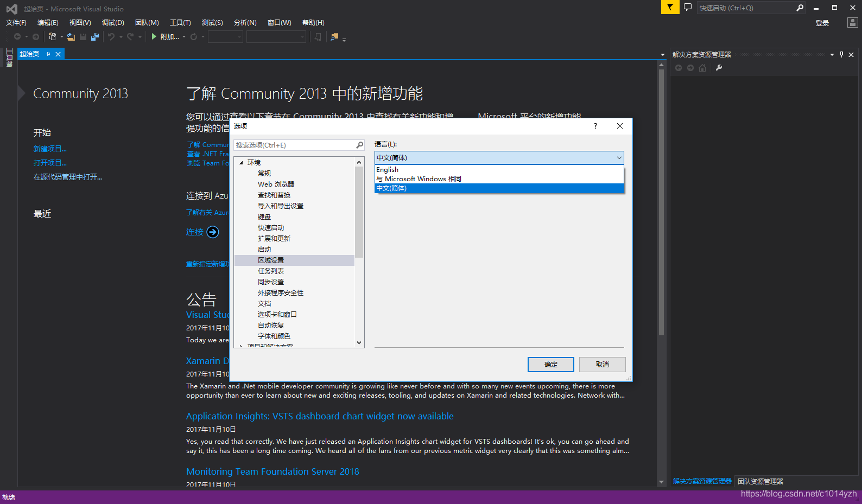The image size is (862, 504).
Task: Select 与 Microsoft Windows 相同 language option
Action: click(499, 179)
